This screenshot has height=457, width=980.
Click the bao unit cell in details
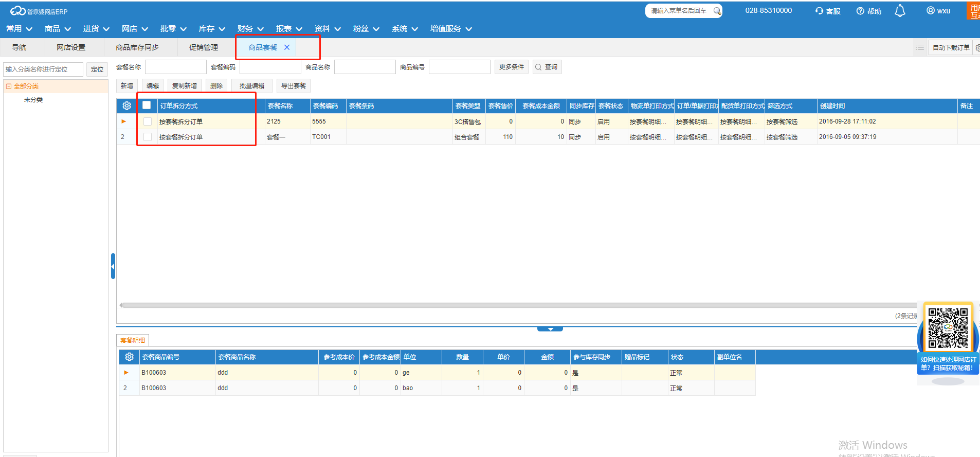point(421,388)
